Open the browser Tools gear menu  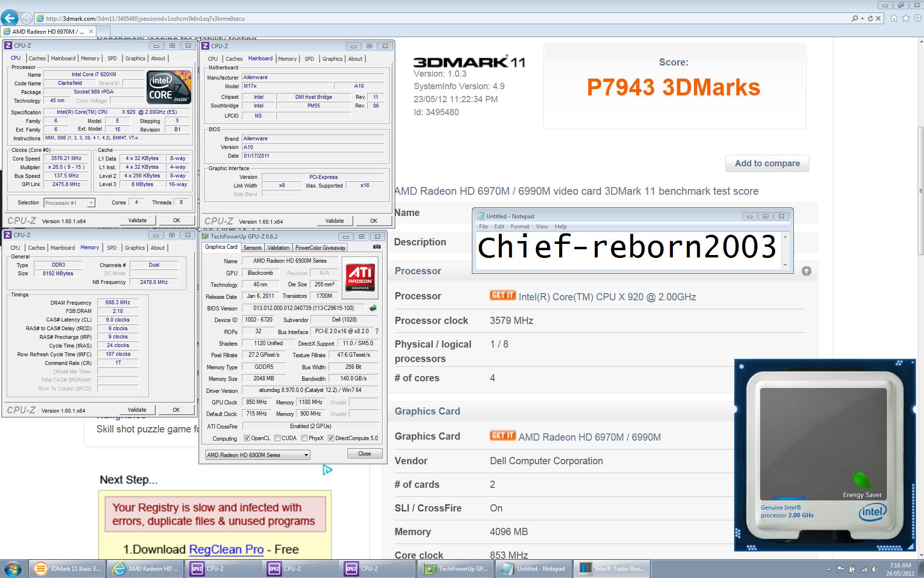pos(918,18)
